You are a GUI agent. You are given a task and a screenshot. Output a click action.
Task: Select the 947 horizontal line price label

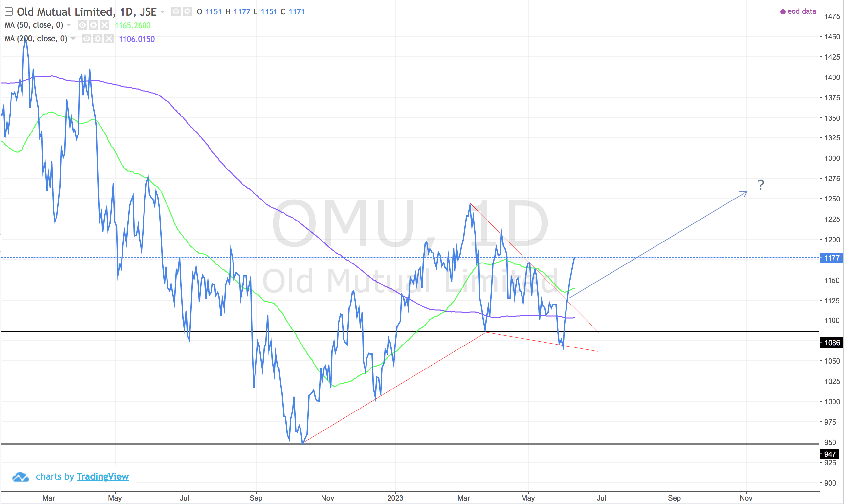(x=830, y=454)
